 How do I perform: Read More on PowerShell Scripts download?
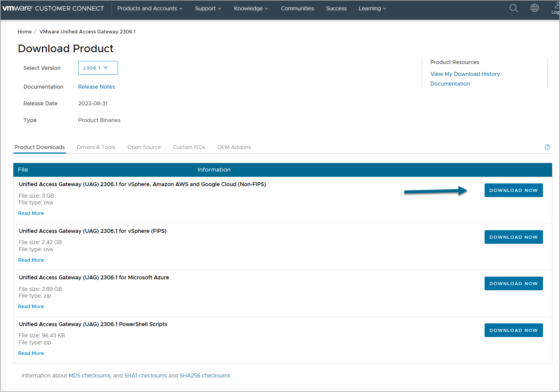(31, 353)
